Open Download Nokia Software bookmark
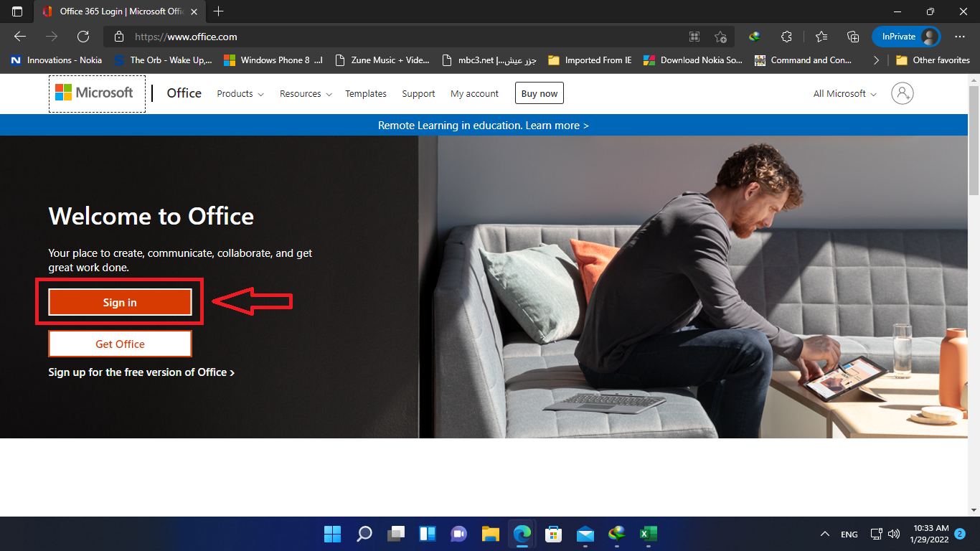Image resolution: width=980 pixels, height=551 pixels. [693, 60]
